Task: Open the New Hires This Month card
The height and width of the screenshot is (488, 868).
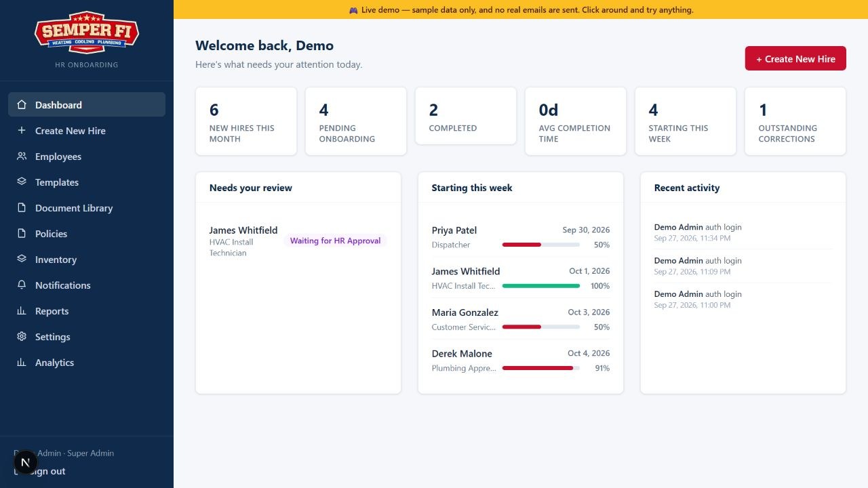Action: tap(246, 121)
